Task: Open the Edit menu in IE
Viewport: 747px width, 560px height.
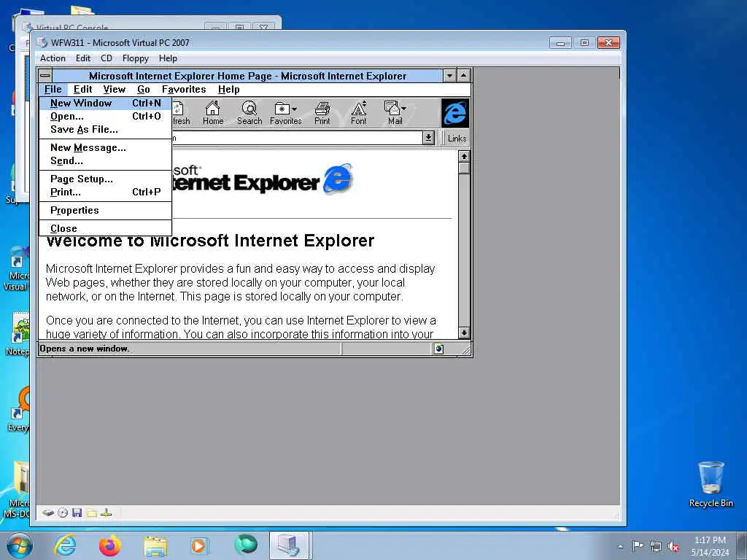Action: [x=83, y=90]
